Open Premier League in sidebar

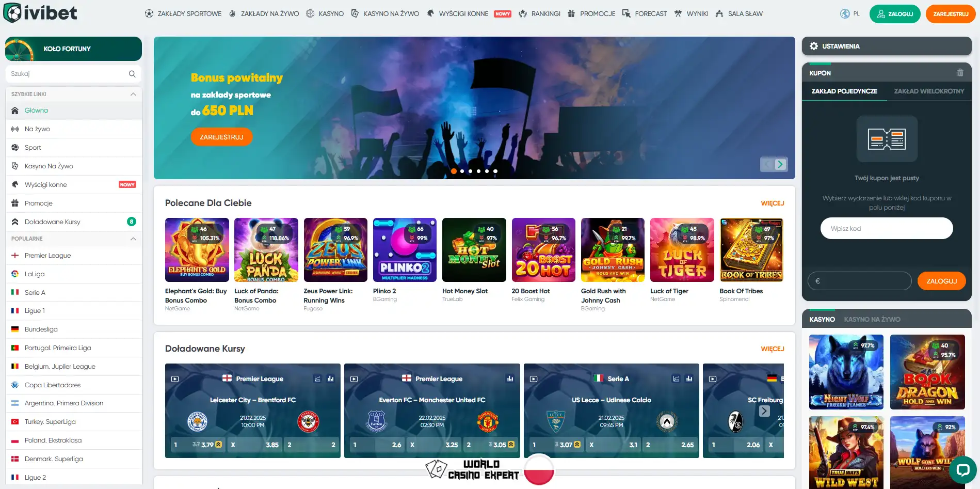click(73, 256)
